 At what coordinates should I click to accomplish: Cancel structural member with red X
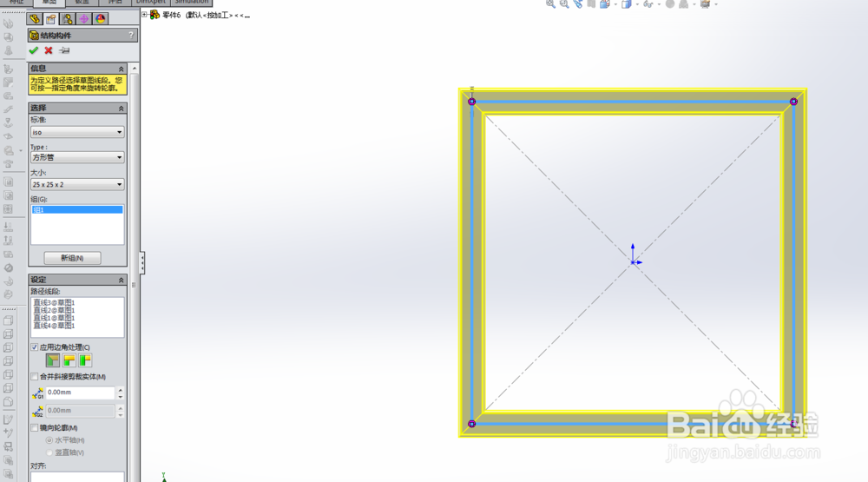tap(49, 50)
